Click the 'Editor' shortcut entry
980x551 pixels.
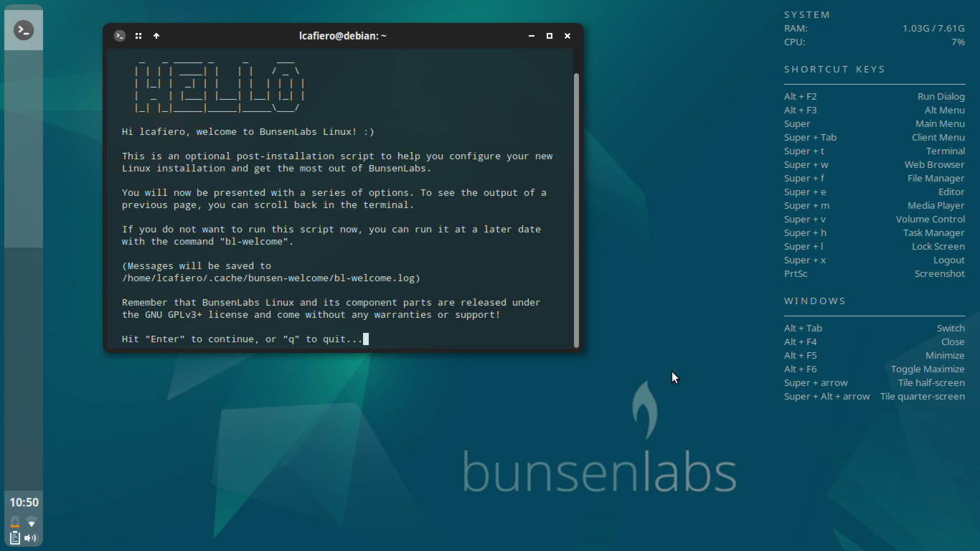(951, 192)
